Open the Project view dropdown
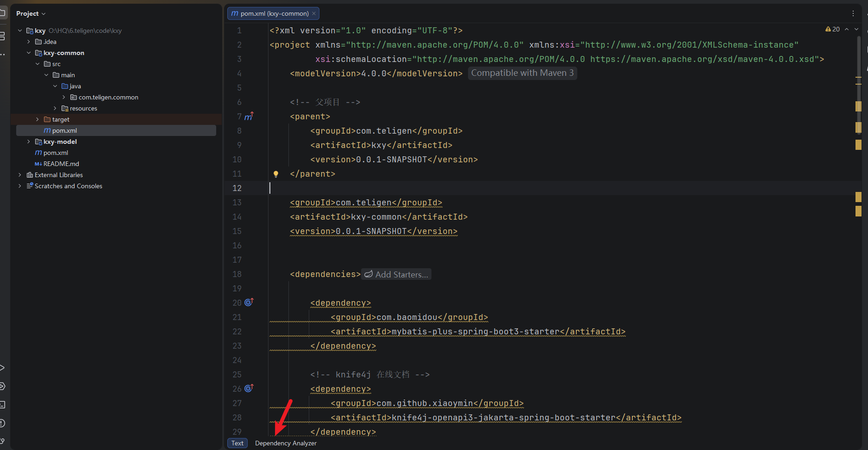 click(31, 13)
